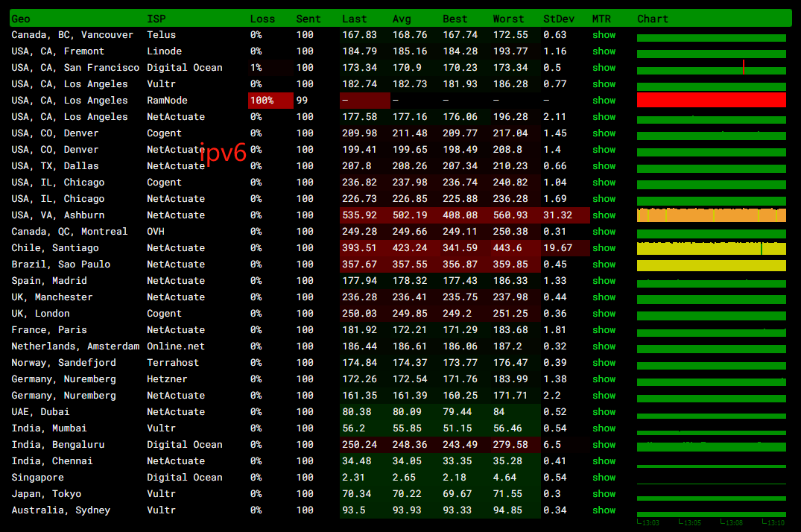Select 'USA, VA, Ashburn' geo text
Image resolution: width=801 pixels, height=532 pixels.
tap(57, 215)
